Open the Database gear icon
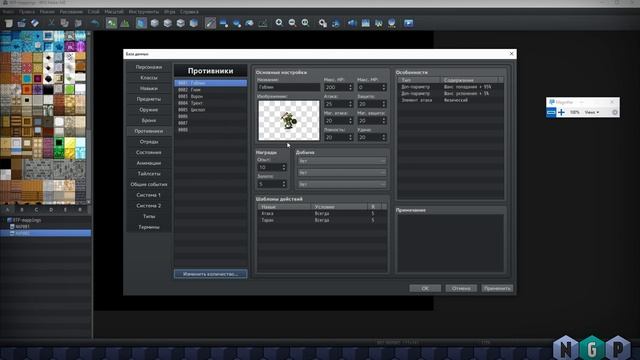Screen dimensions: 640x360 click(322, 23)
